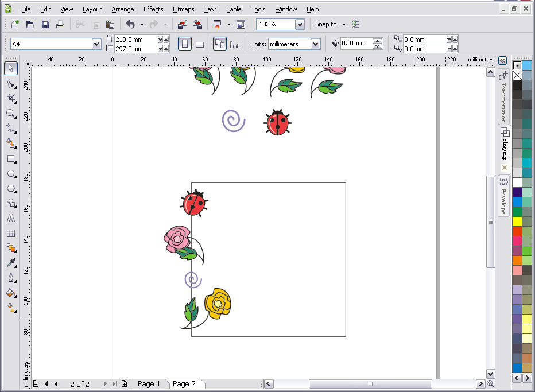Open the Arrange menu

point(122,9)
